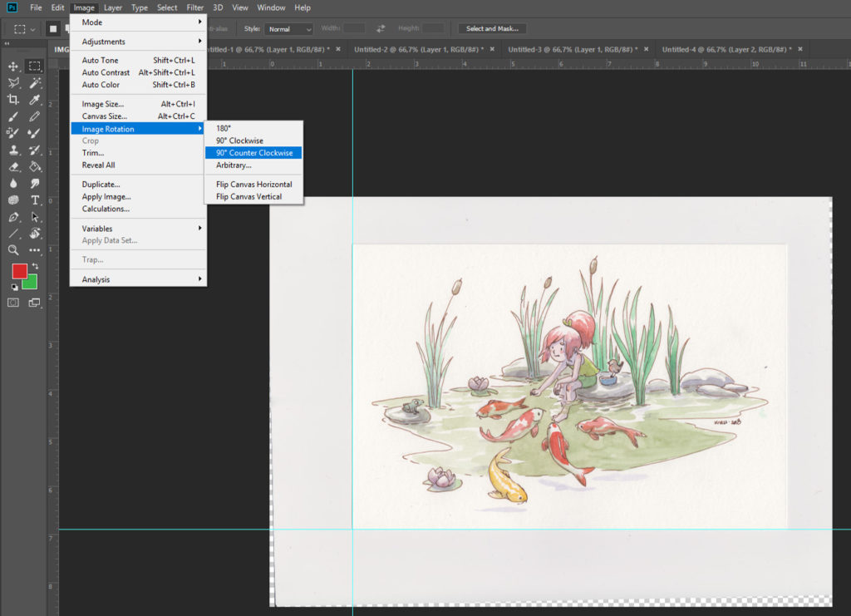Toggle Quick Mask mode
851x616 pixels.
13,303
